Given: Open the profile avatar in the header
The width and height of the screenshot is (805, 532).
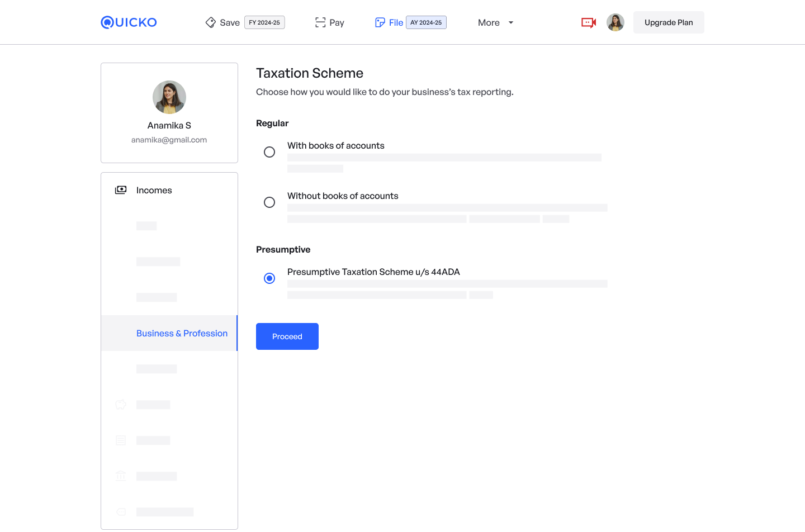Looking at the screenshot, I should coord(615,22).
